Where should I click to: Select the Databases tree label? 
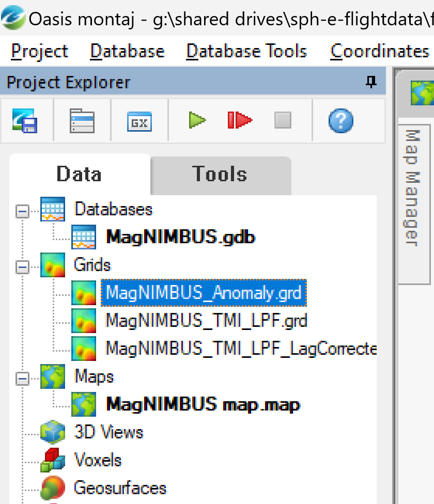click(113, 209)
